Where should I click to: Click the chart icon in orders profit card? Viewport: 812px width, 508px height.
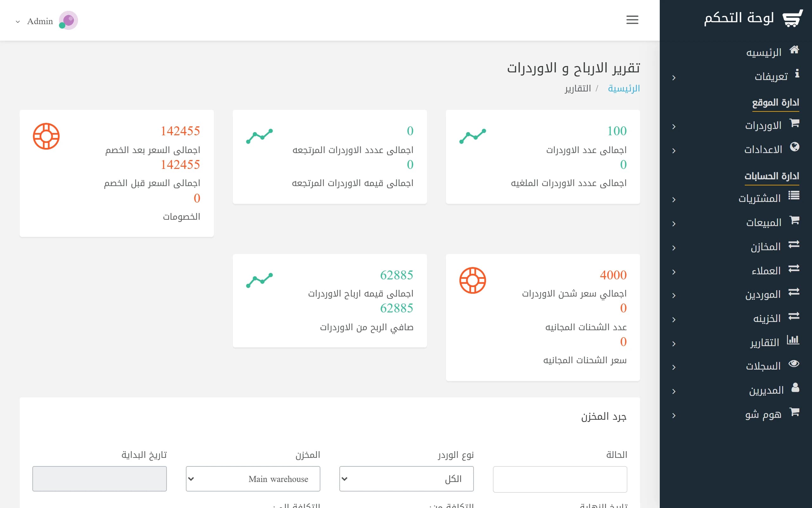click(259, 280)
